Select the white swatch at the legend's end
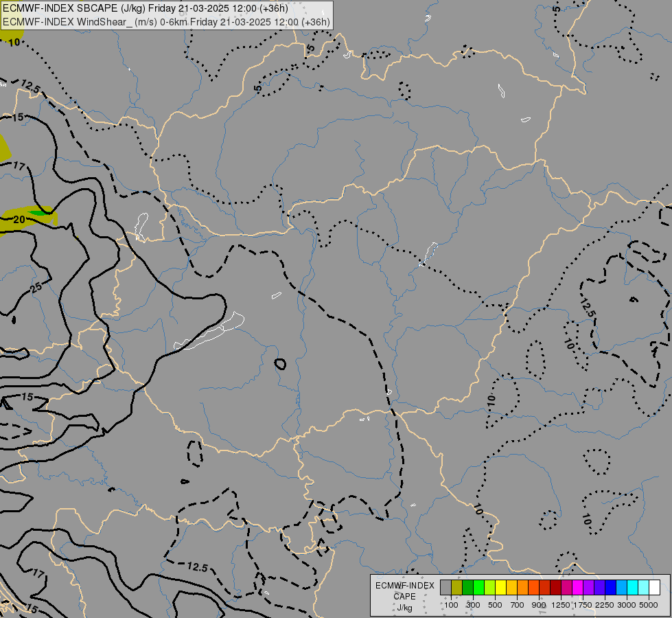This screenshot has width=672, height=618. pyautogui.click(x=655, y=588)
